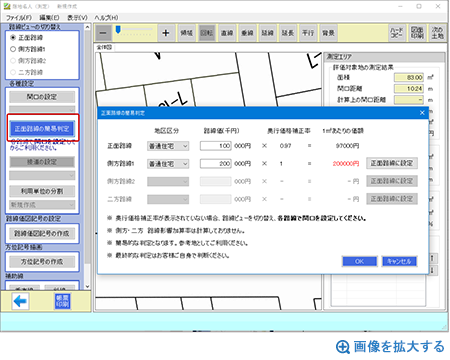
Task: Click 正面路線に設定 in the 二方路線 row
Action: (392, 199)
